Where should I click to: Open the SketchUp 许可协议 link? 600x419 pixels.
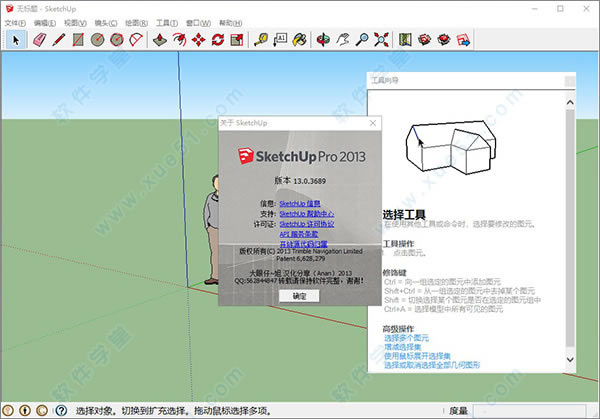coord(307,224)
